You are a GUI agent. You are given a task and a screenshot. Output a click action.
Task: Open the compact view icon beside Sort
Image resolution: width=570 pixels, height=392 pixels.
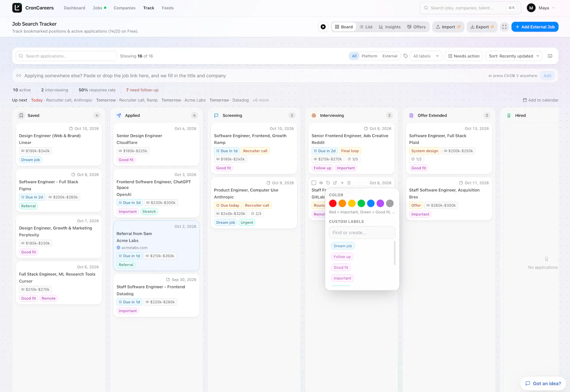[x=550, y=56]
